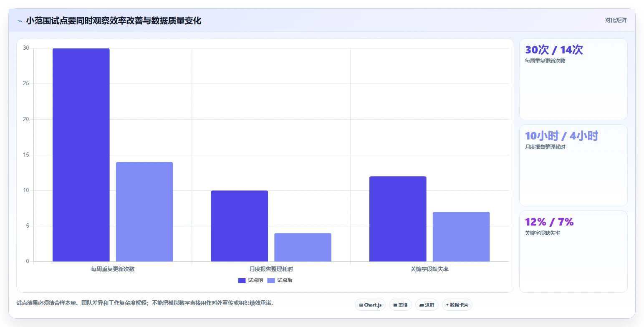Open the 10小时 / 4小时 data card
Image resolution: width=644 pixels, height=327 pixels.
[x=573, y=165]
